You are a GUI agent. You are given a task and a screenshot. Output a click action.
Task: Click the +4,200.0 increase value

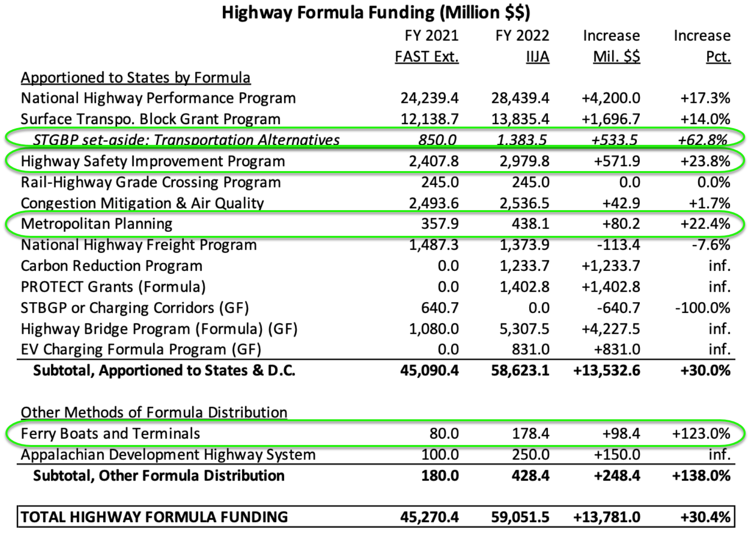[611, 98]
